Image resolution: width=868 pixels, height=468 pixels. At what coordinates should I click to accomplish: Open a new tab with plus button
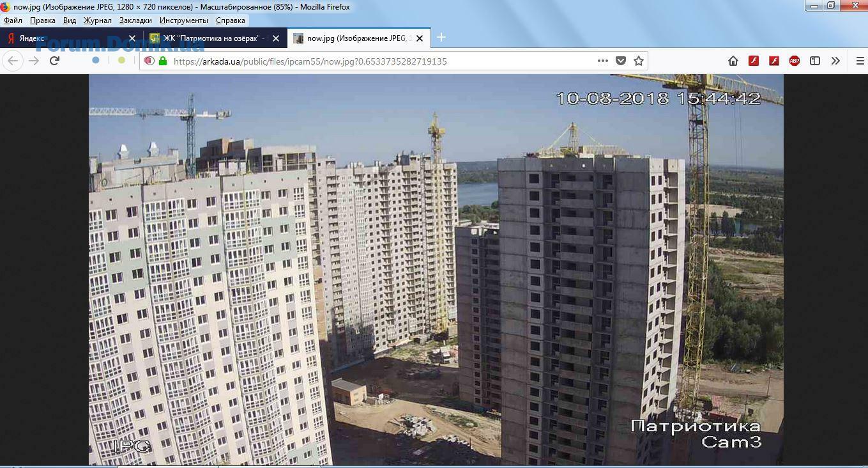441,38
